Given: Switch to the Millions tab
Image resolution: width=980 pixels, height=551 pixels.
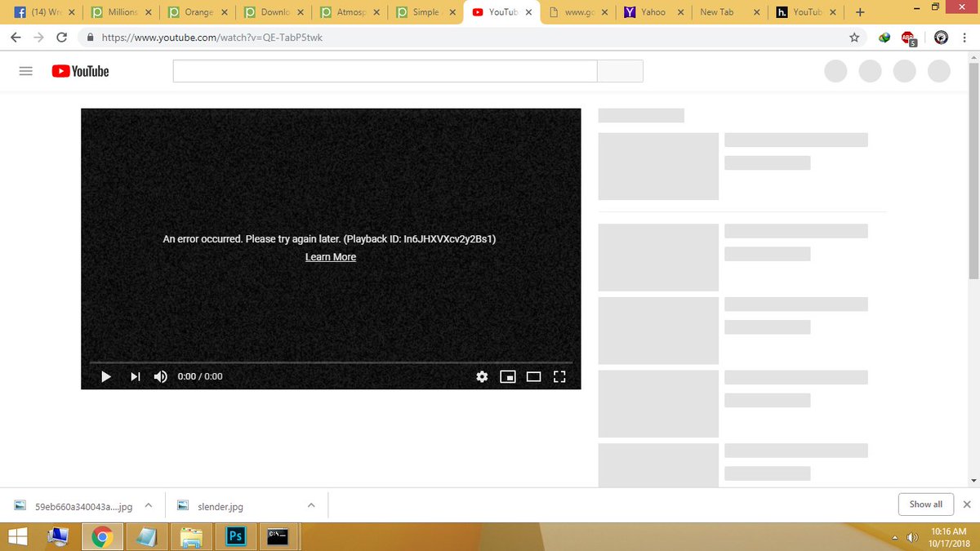Looking at the screenshot, I should (x=122, y=12).
